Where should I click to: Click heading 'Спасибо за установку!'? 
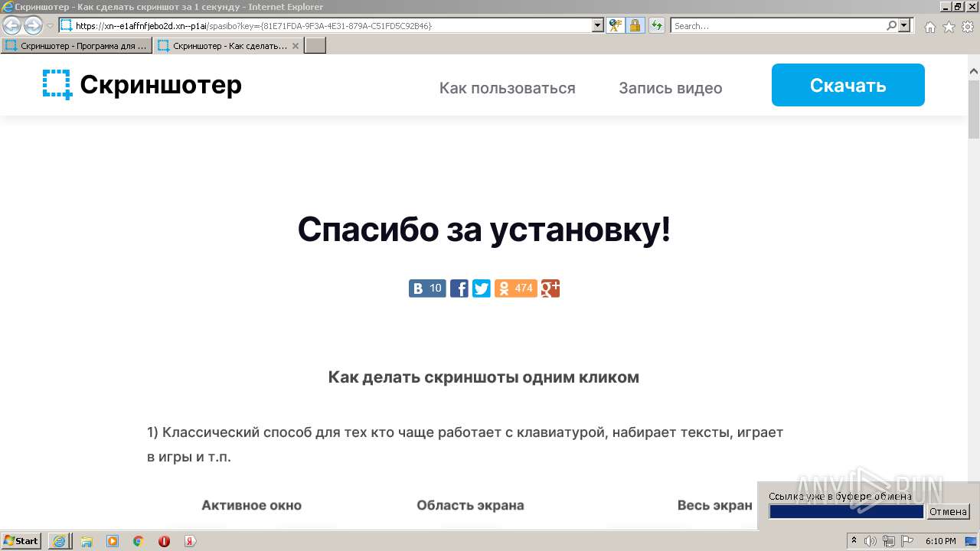484,229
